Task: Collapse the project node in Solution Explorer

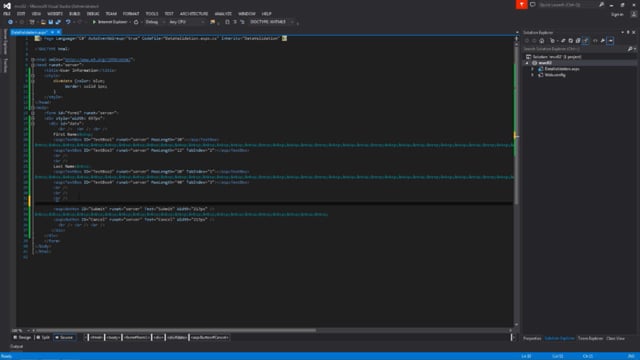Action: [x=527, y=63]
